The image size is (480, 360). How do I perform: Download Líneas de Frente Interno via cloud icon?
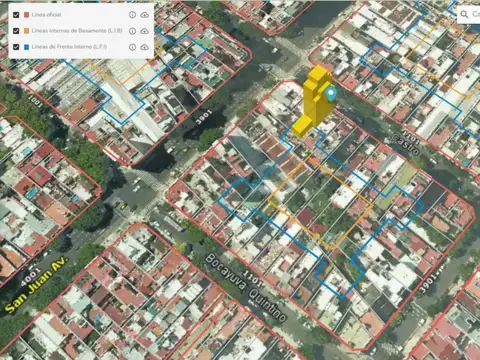[x=144, y=47]
